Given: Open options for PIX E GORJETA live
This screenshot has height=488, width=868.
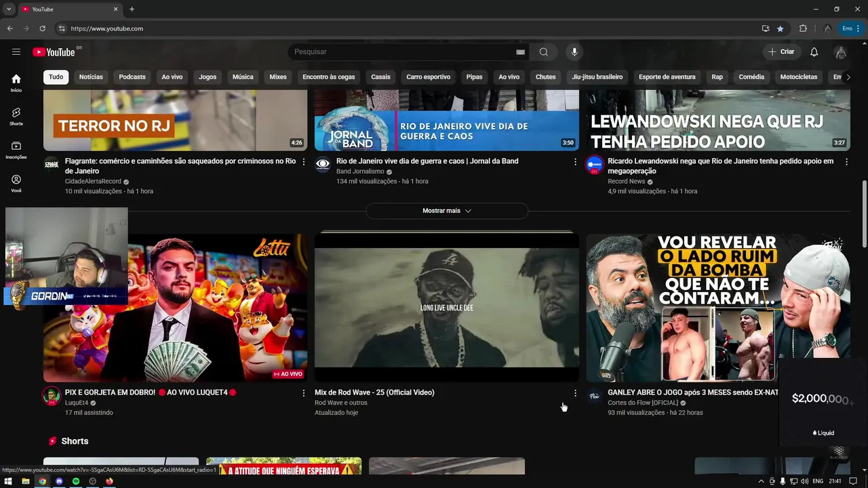Looking at the screenshot, I should click(x=303, y=393).
